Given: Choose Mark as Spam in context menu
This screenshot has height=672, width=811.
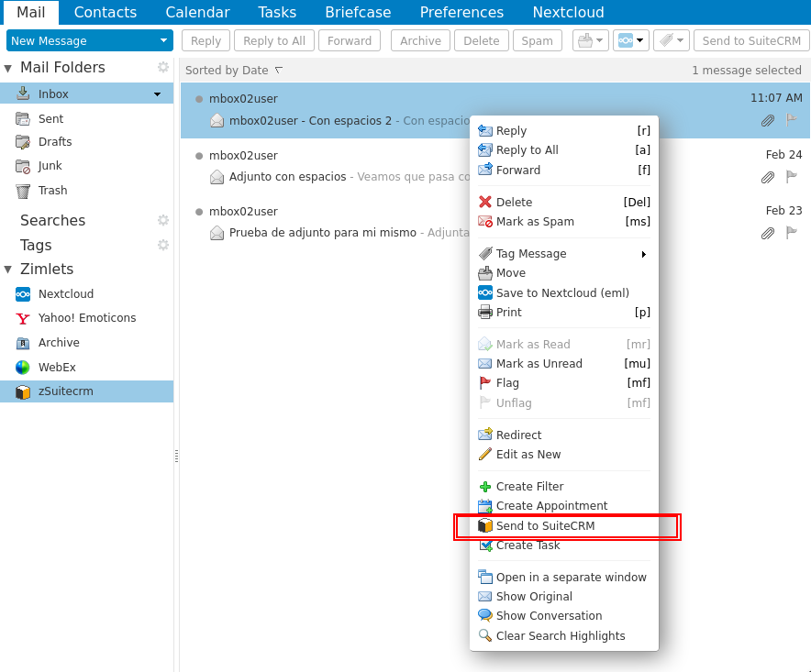Looking at the screenshot, I should point(564,222).
